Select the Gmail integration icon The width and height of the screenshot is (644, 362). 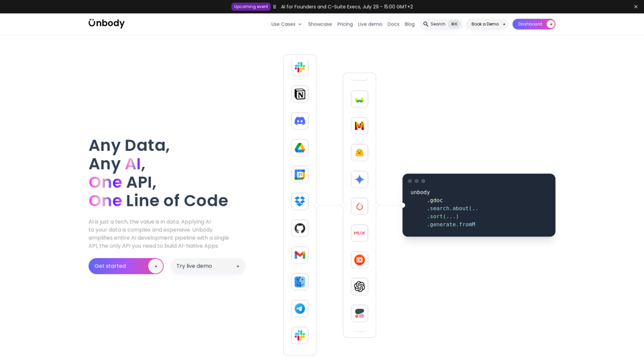[300, 255]
